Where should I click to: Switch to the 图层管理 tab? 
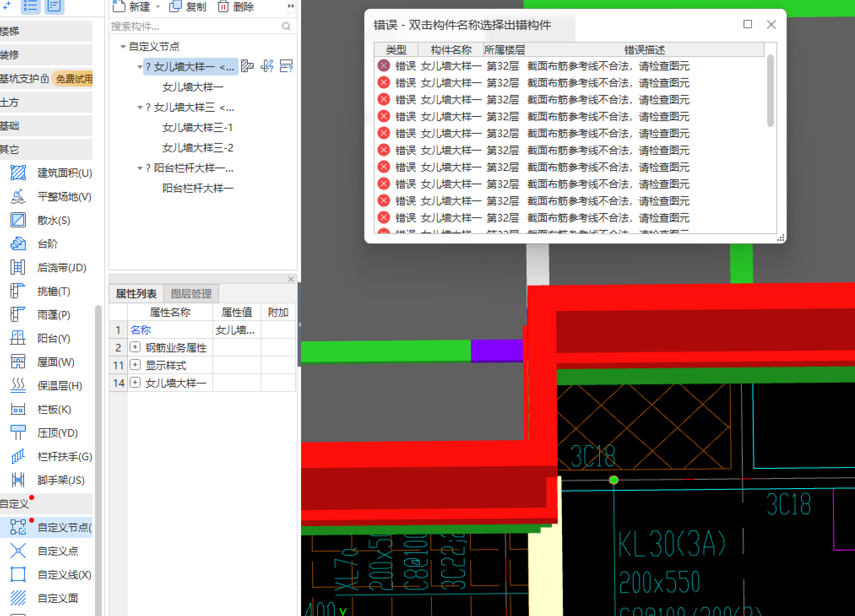click(x=191, y=294)
